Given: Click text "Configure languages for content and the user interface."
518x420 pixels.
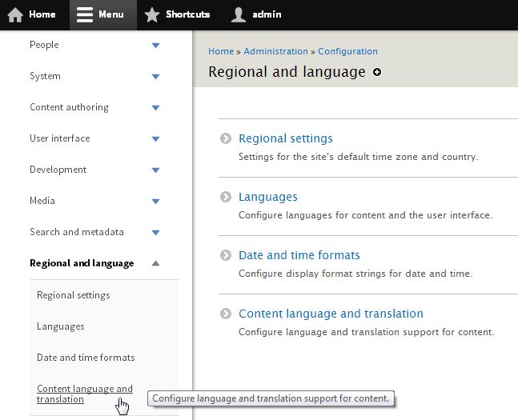Looking at the screenshot, I should click(366, 215).
